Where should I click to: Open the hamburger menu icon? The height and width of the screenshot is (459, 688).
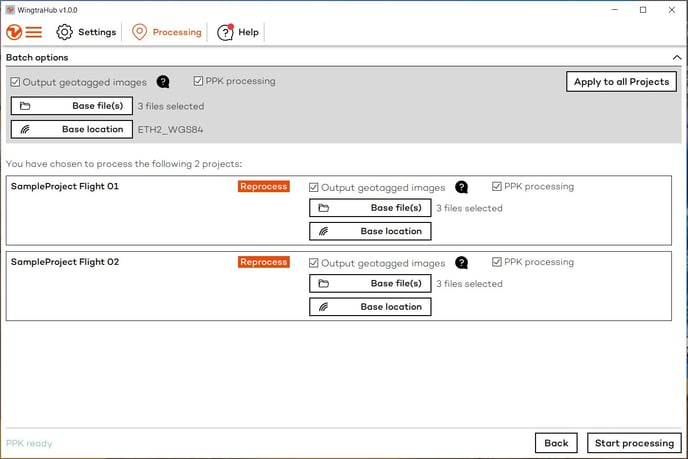34,32
